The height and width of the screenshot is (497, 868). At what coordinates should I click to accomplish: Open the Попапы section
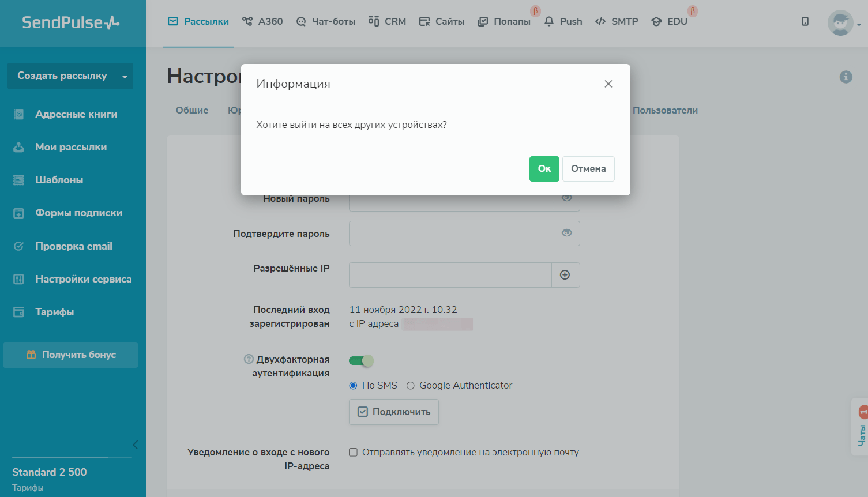[504, 22]
